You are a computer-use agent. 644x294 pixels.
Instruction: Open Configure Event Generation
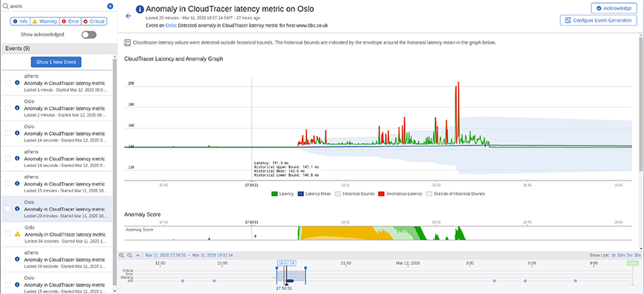[599, 20]
